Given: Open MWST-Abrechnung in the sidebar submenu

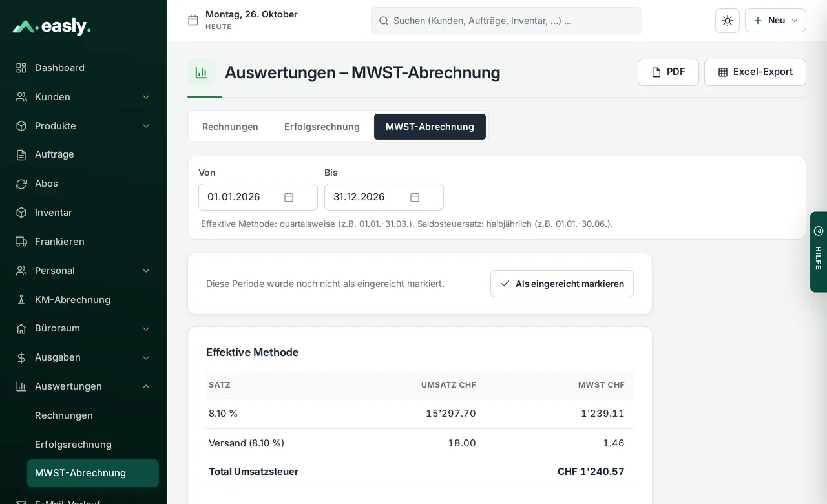Looking at the screenshot, I should tap(93, 473).
